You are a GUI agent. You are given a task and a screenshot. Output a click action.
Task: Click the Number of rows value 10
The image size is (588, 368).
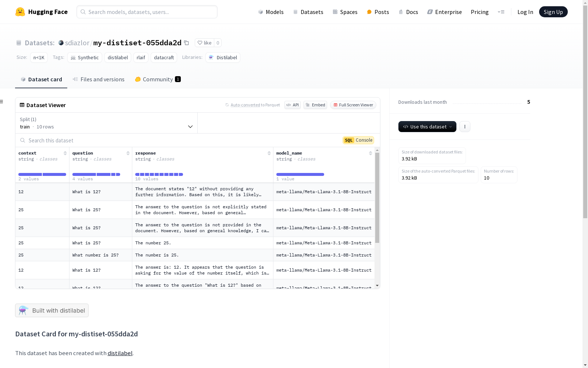coord(487,178)
